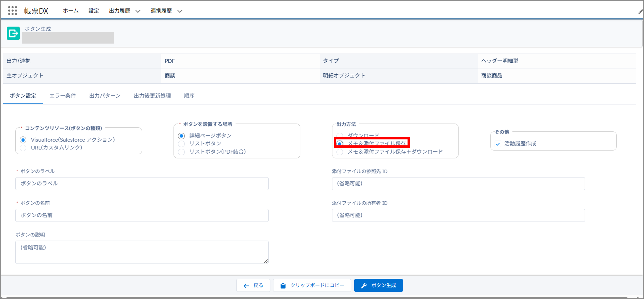Navigate to 設定 in the menu bar
The image size is (644, 299).
pyautogui.click(x=93, y=11)
